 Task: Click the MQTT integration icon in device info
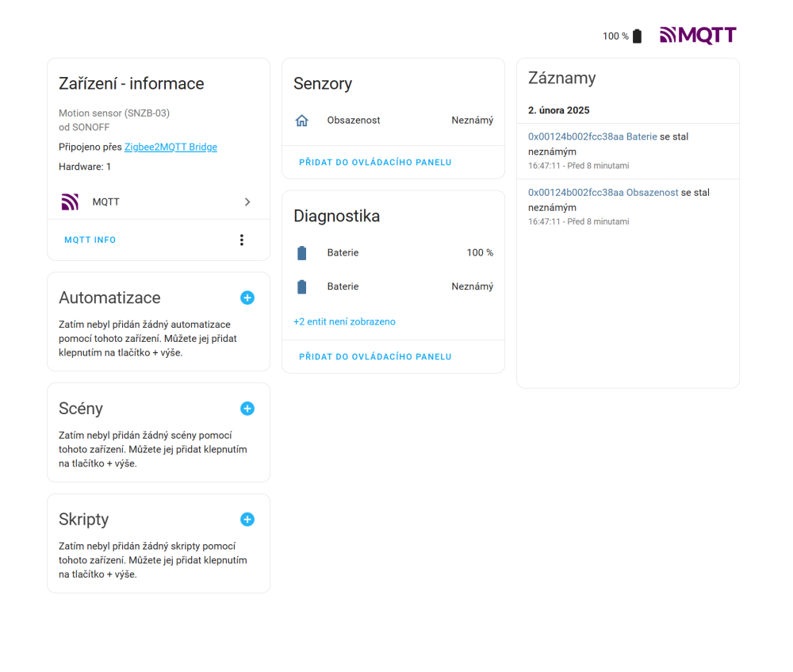(x=70, y=202)
